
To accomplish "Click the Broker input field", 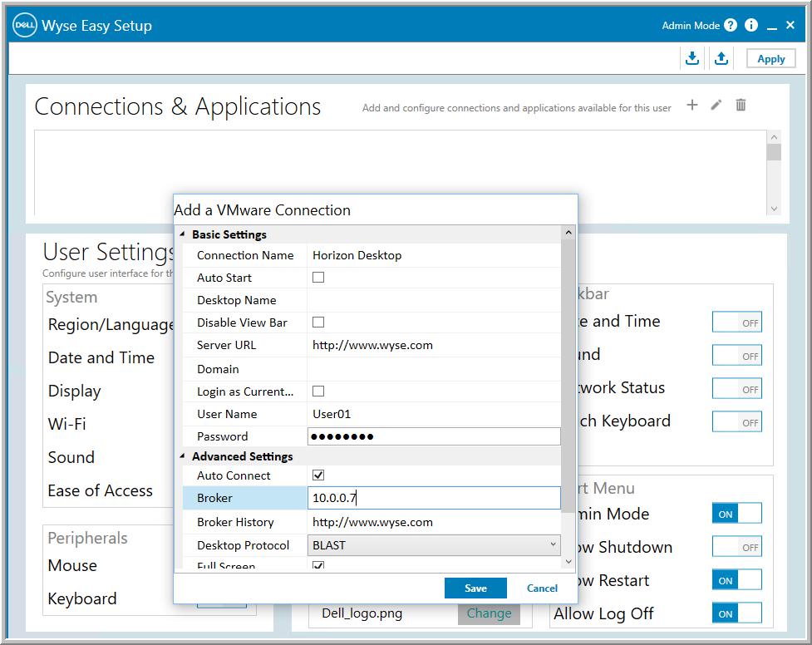I will point(434,498).
